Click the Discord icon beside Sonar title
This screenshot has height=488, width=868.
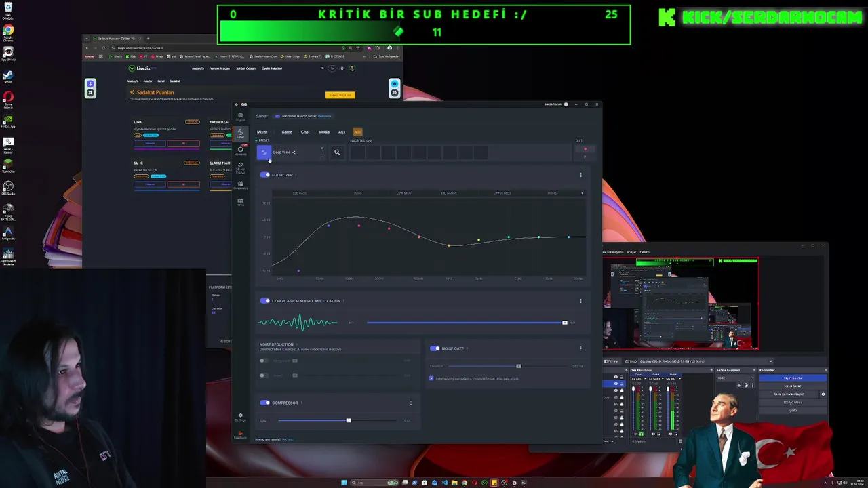pos(277,116)
